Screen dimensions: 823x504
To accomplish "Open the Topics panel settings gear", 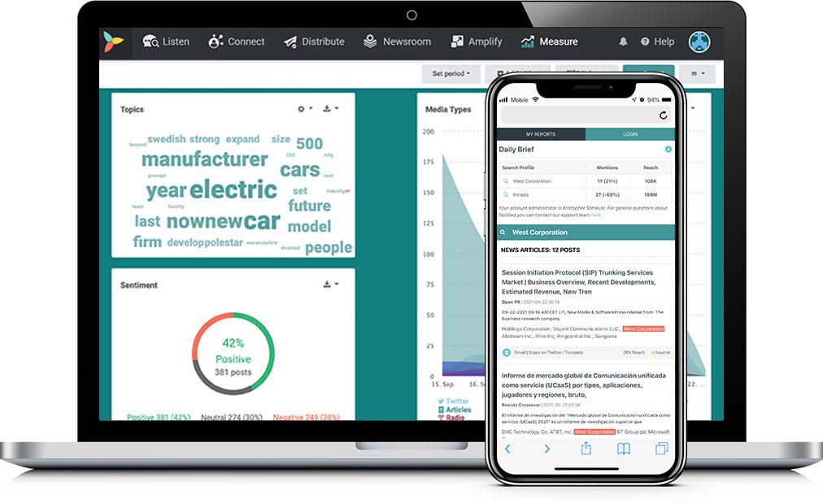I will tap(301, 109).
